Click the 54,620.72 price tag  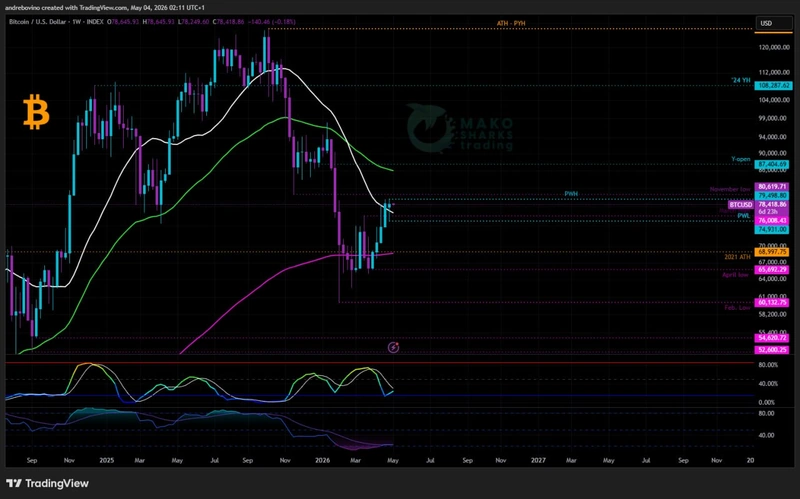pos(772,338)
